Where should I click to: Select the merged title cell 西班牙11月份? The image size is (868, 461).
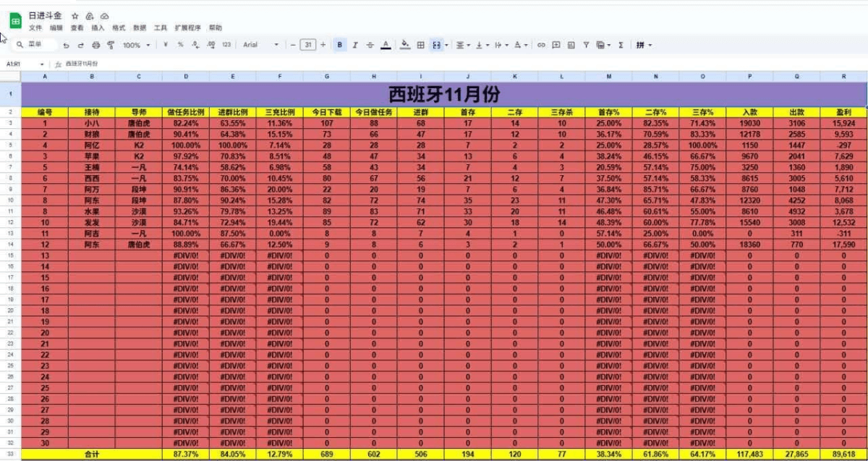pyautogui.click(x=443, y=94)
